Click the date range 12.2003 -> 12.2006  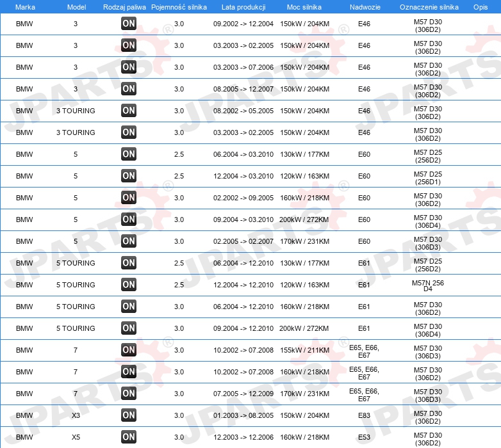243,437
